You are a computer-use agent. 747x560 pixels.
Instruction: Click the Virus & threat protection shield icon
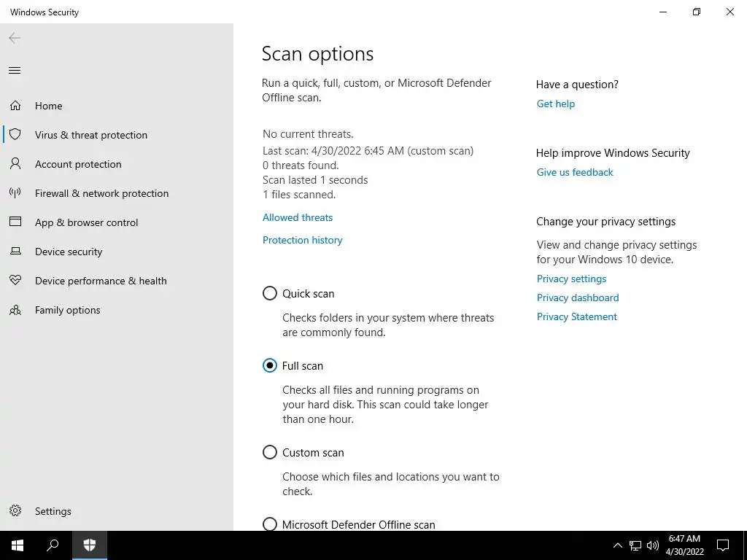pos(15,134)
